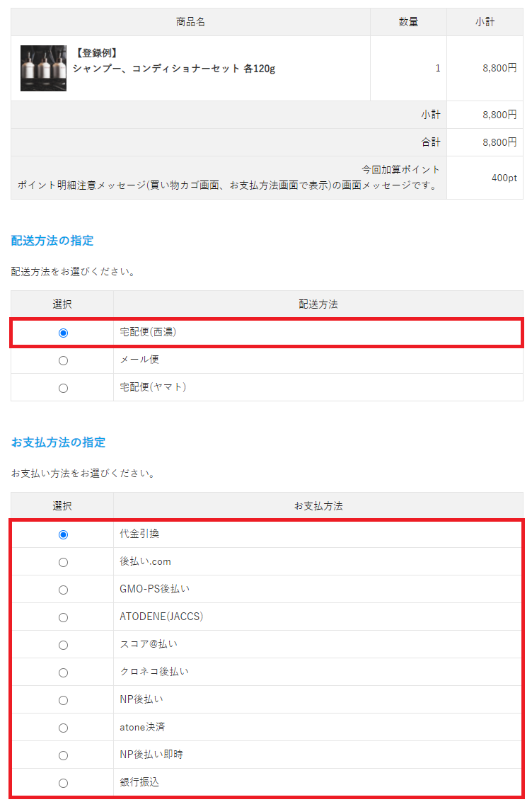
Task: Select the NP後払い payment radio button
Action: 63,700
